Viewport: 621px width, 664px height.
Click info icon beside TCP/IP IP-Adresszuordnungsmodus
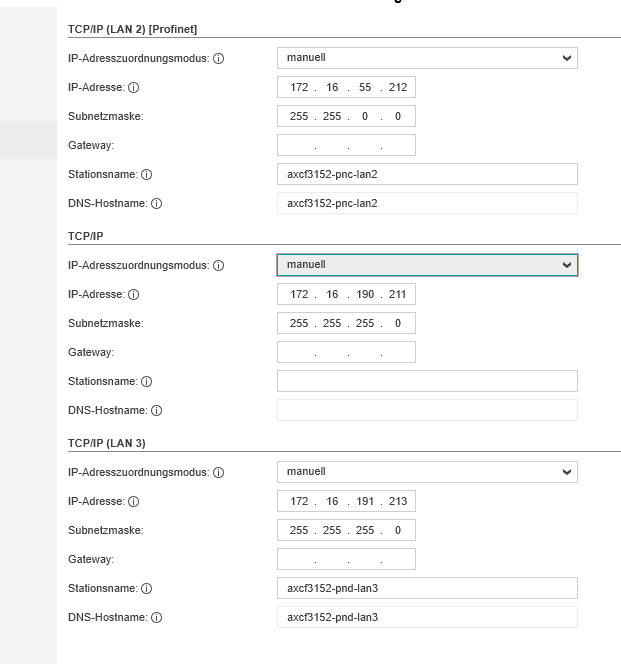point(218,266)
